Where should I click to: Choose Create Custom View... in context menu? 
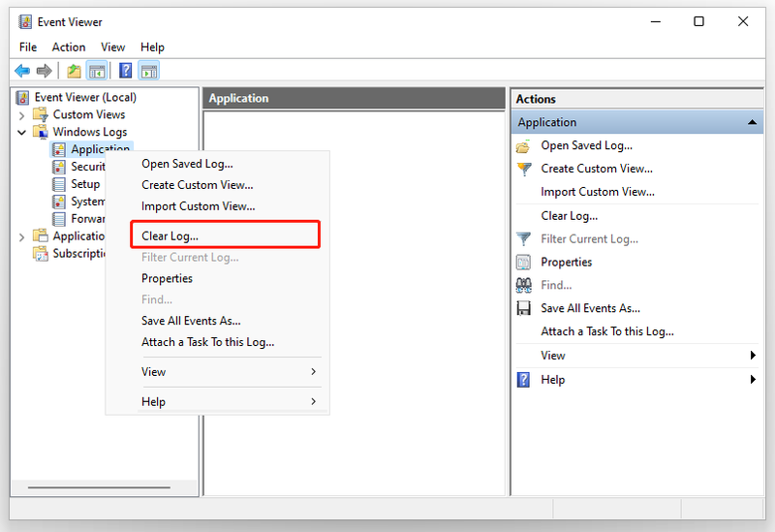217,185
